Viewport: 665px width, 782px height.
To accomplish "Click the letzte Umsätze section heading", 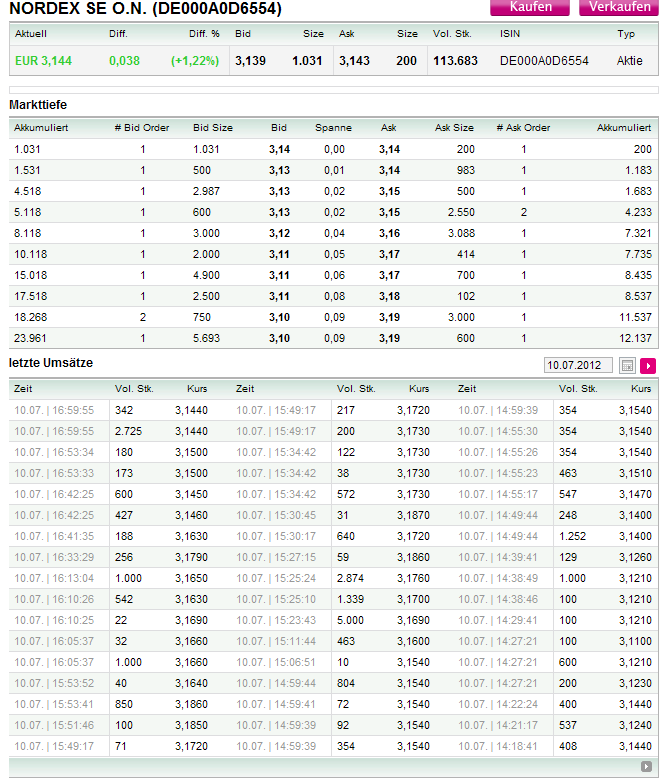I will (51, 363).
